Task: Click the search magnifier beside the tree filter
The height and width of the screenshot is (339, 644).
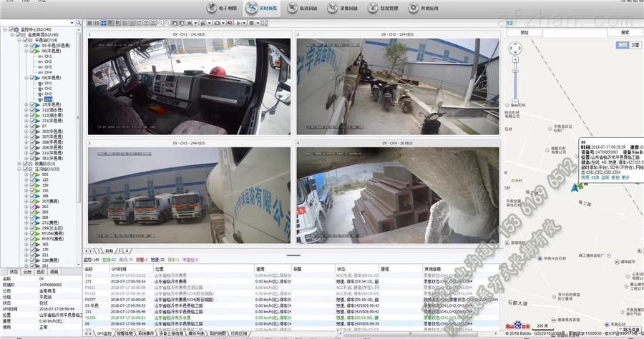Action: (x=79, y=23)
